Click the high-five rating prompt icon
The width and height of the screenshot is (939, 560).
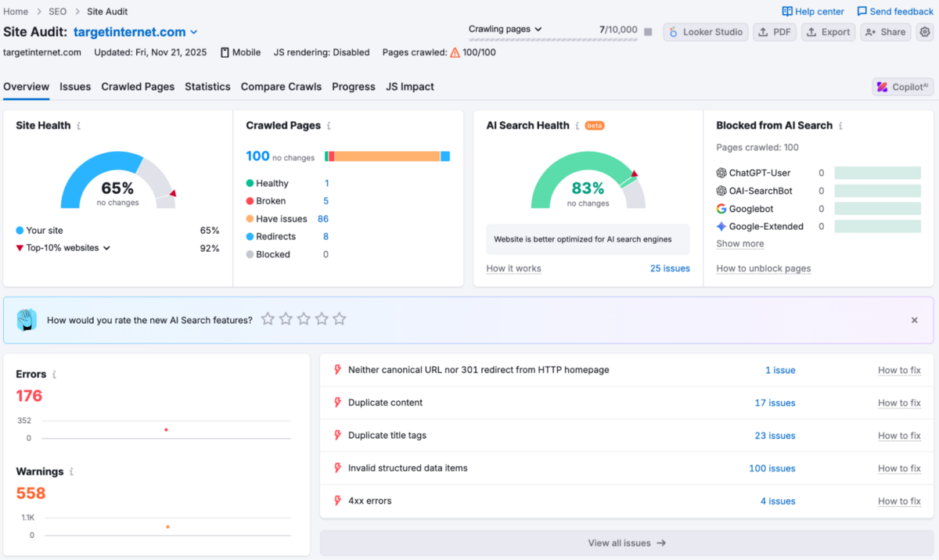tap(27, 320)
